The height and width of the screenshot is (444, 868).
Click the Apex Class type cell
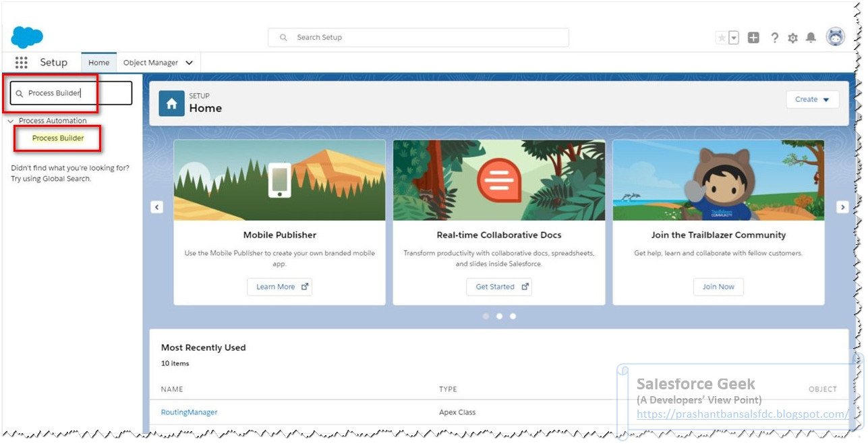(x=457, y=412)
